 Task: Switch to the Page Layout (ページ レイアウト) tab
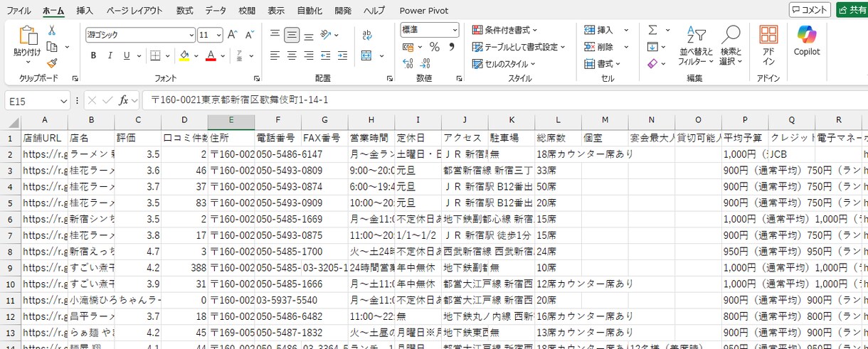coord(134,11)
